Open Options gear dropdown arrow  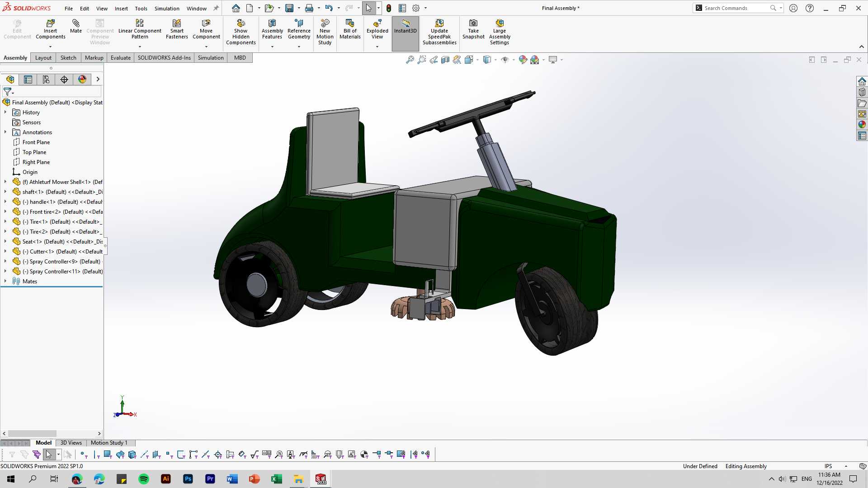pos(425,8)
